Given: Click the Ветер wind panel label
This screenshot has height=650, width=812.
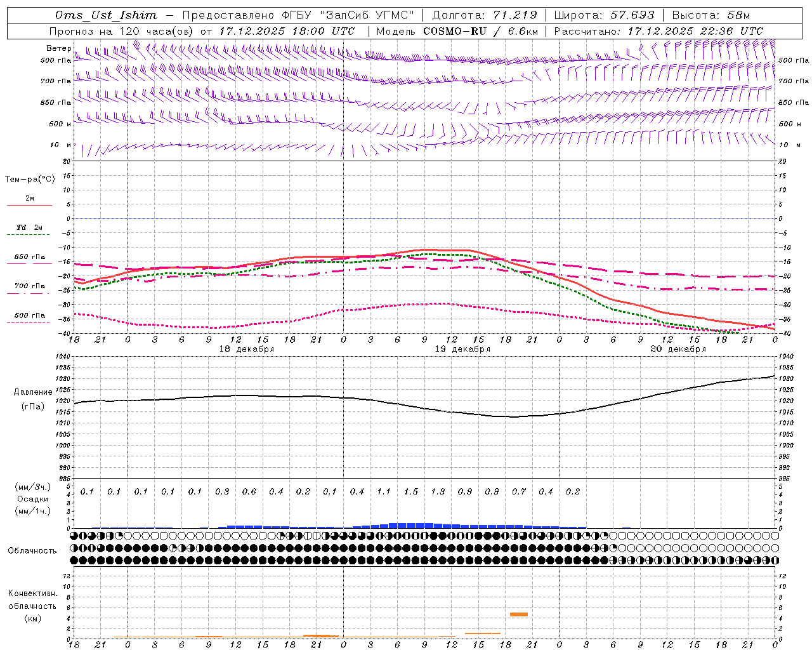Looking at the screenshot, I should [58, 48].
